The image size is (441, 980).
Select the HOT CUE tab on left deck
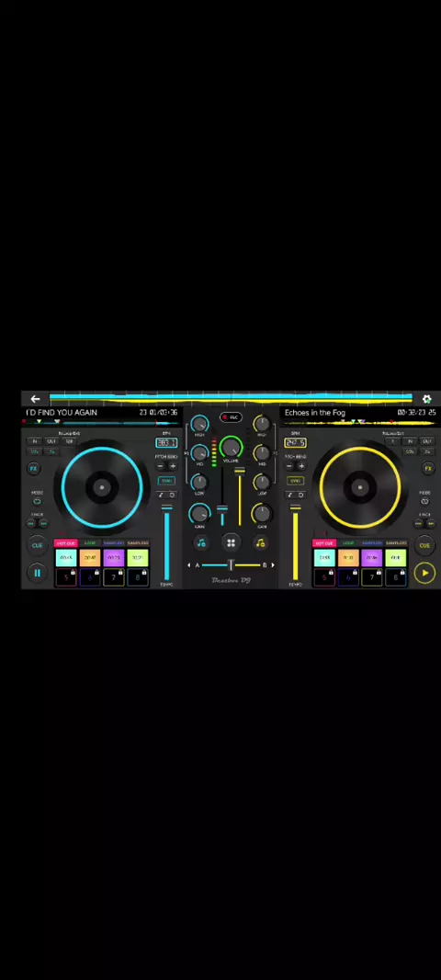point(65,543)
